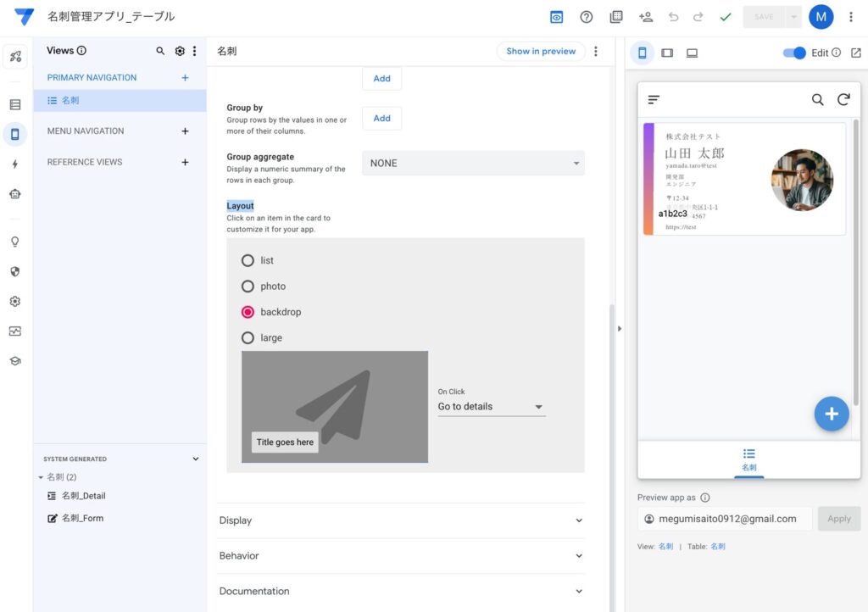This screenshot has height=612, width=868.
Task: Refresh the app preview with sync icon
Action: 843,99
